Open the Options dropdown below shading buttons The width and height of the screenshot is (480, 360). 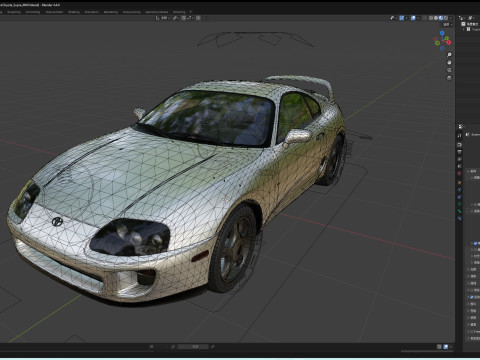[x=447, y=25]
